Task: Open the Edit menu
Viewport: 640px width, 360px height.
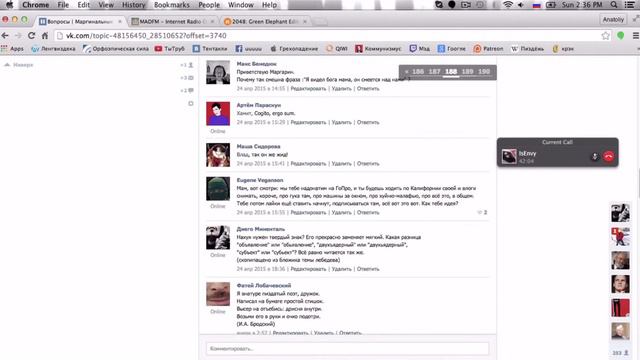Action: click(84, 5)
